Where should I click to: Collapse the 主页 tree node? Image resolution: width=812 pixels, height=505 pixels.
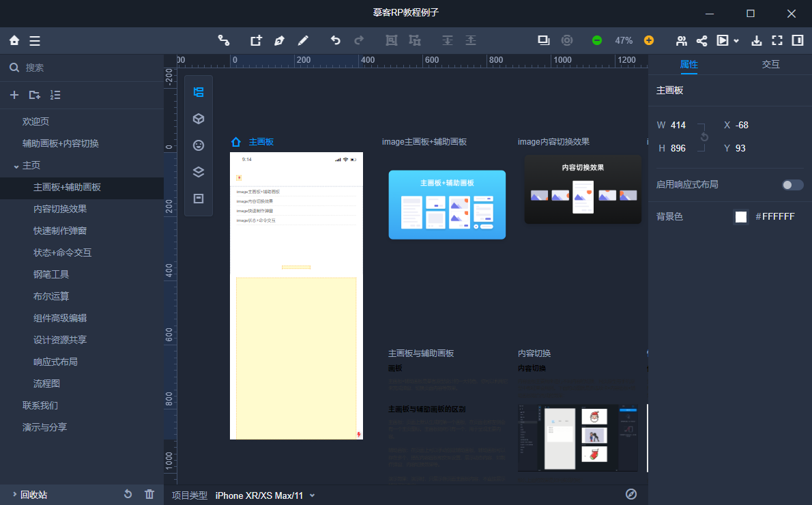pos(16,166)
